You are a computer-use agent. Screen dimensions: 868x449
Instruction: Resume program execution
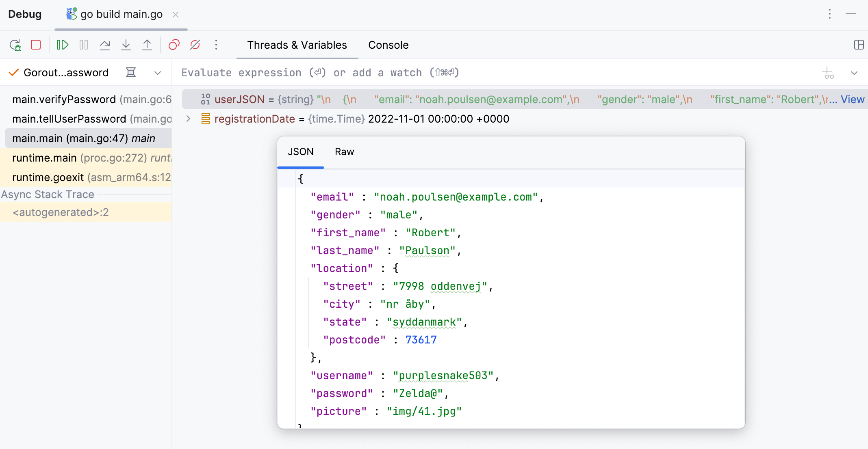click(62, 45)
